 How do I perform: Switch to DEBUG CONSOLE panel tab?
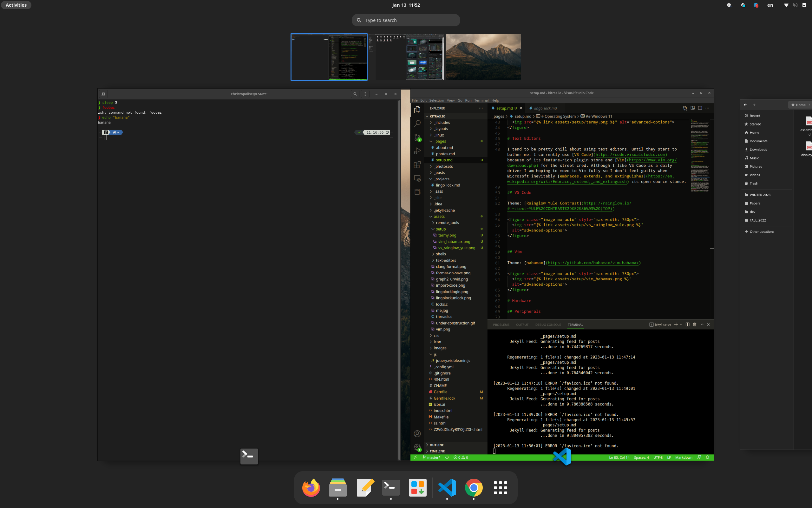pyautogui.click(x=548, y=325)
